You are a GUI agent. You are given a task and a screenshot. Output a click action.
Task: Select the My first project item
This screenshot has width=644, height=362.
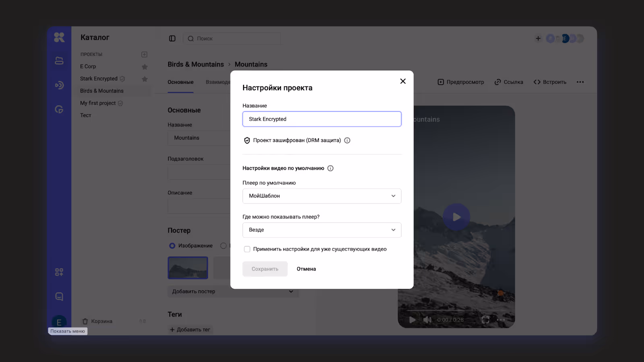tap(98, 103)
